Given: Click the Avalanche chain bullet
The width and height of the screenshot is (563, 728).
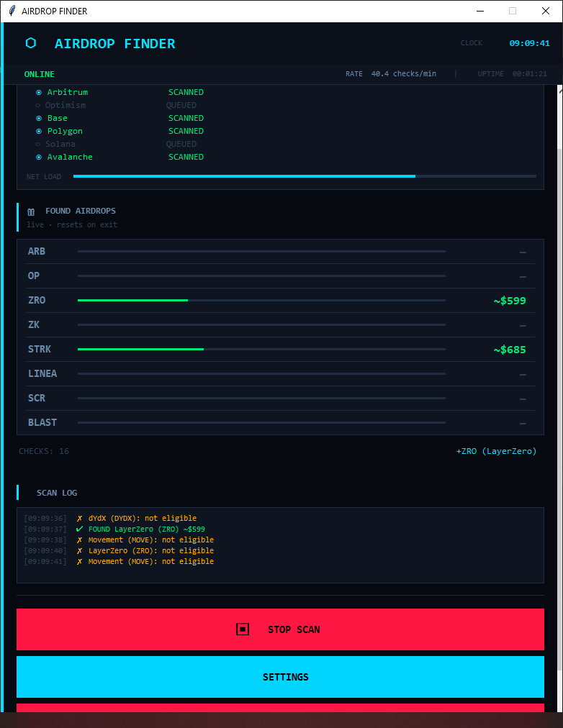Looking at the screenshot, I should click(39, 158).
